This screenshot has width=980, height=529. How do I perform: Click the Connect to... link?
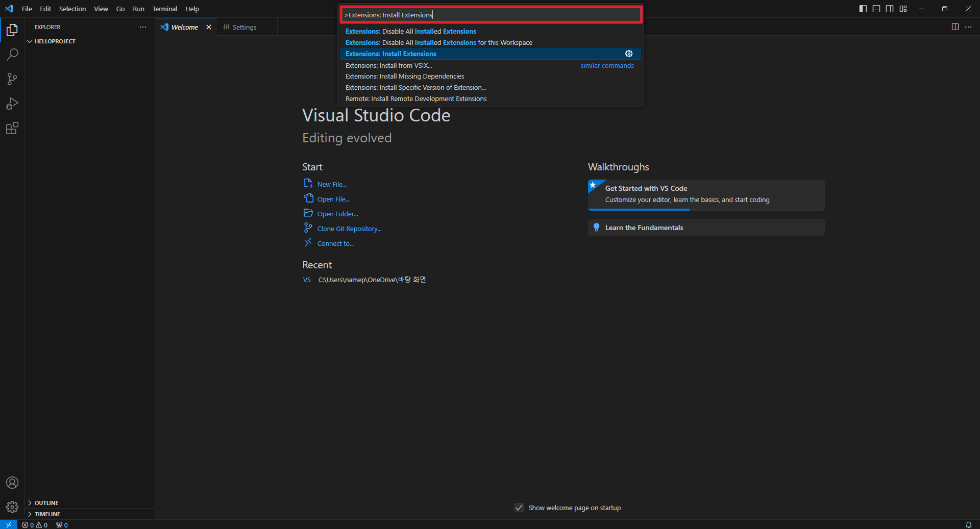(335, 243)
